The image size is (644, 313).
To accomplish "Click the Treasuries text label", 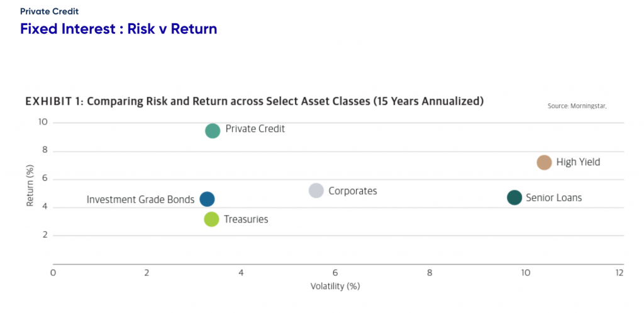I will (246, 219).
